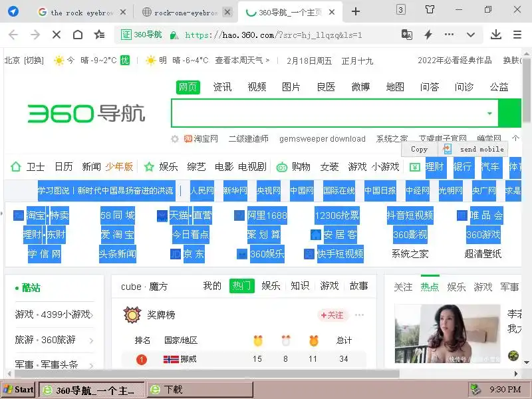Open the 58同城 site link
This screenshot has height=399, width=532.
click(x=118, y=215)
